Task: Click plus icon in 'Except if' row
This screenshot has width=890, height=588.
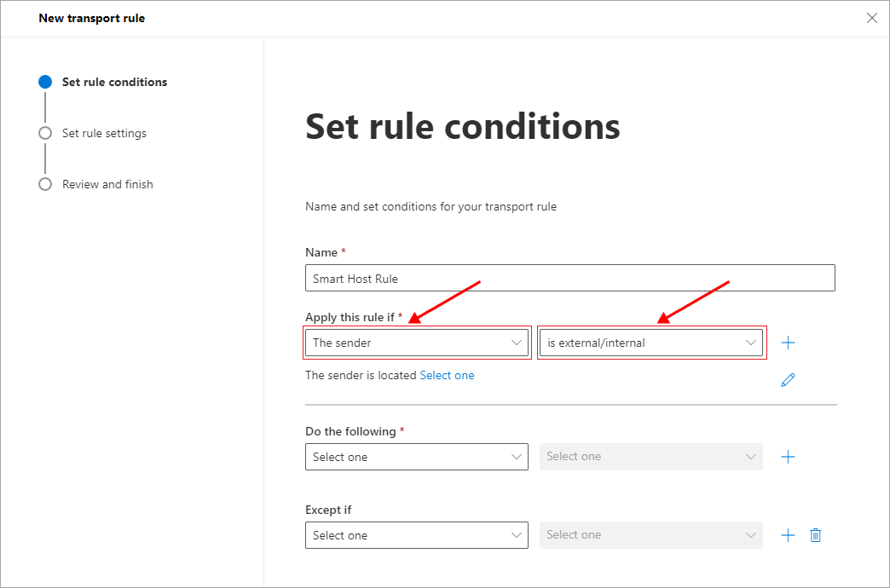Action: (x=789, y=535)
